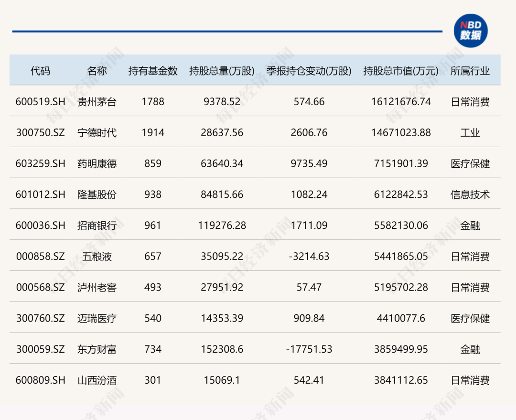Viewport: 516px width, 420px height.
Task: Click the 迈瑞医疗 name cell
Action: (x=97, y=318)
